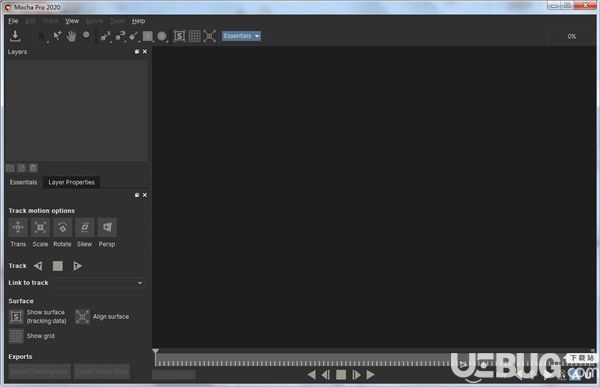The height and width of the screenshot is (387, 600).
Task: Click play backwards in transport controls
Action: [x=311, y=375]
